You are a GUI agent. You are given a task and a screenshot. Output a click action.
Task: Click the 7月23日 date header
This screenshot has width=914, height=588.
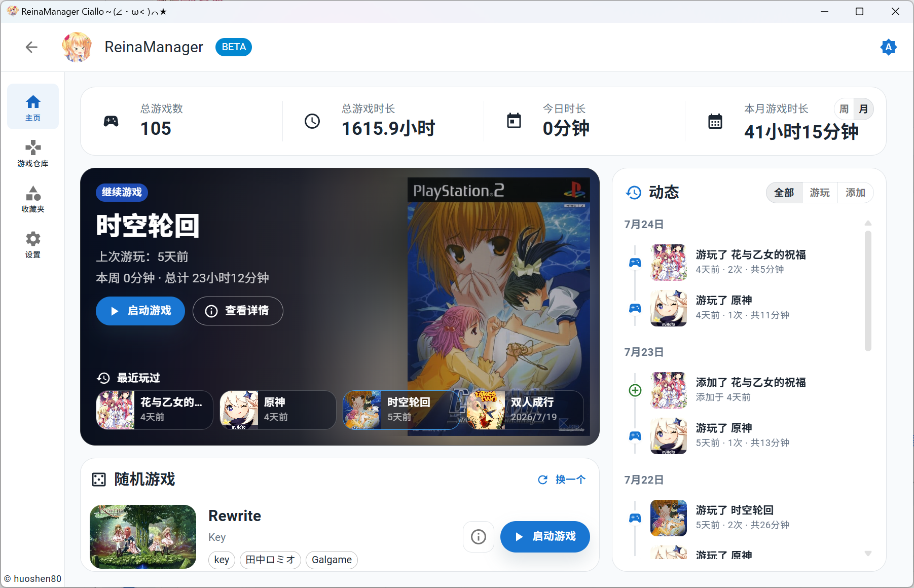644,352
